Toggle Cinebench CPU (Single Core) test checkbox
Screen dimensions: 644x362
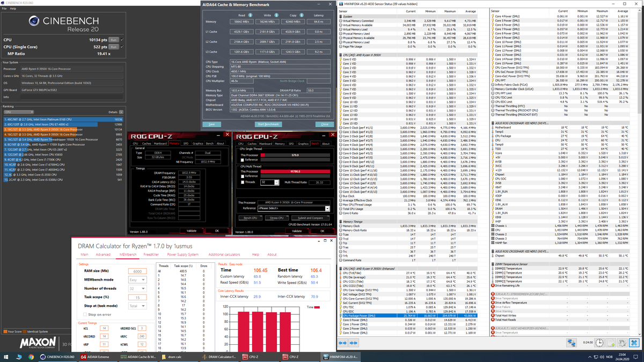click(x=122, y=47)
